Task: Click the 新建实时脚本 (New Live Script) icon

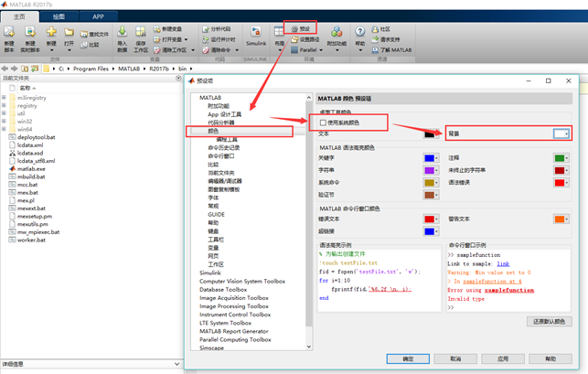Action: click(29, 32)
